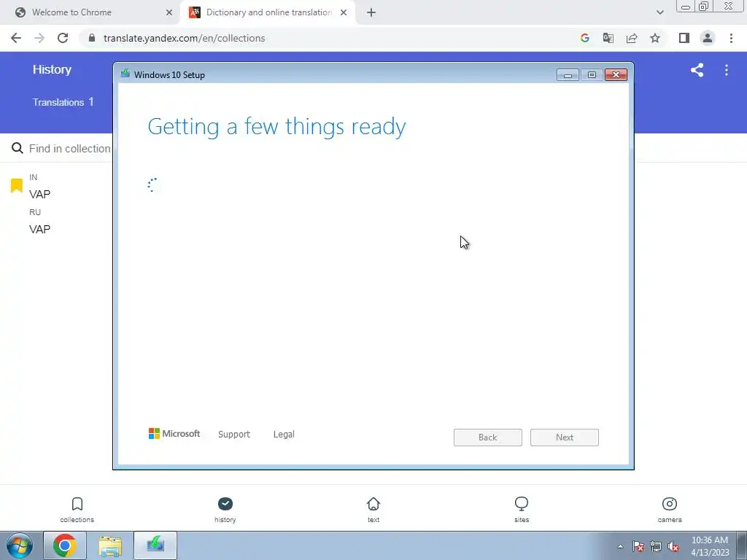Maximize the Windows 10 Setup window
Screen dimensions: 747x560
click(x=592, y=75)
